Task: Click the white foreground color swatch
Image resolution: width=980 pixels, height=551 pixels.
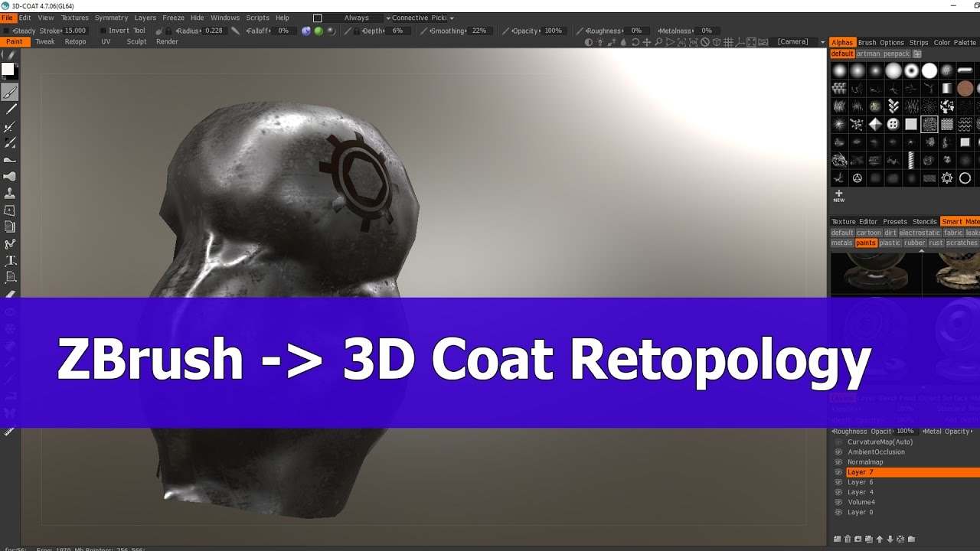Action: pyautogui.click(x=8, y=70)
